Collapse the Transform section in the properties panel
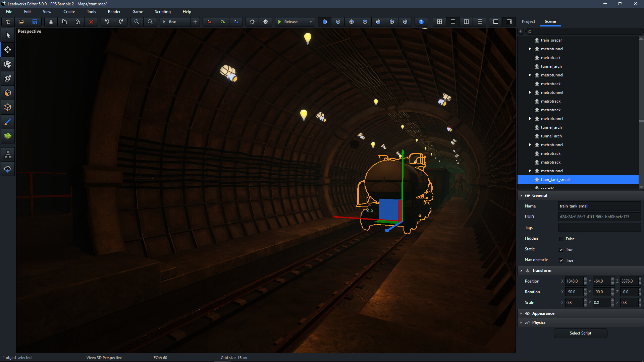Image resolution: width=644 pixels, height=362 pixels. click(x=521, y=270)
